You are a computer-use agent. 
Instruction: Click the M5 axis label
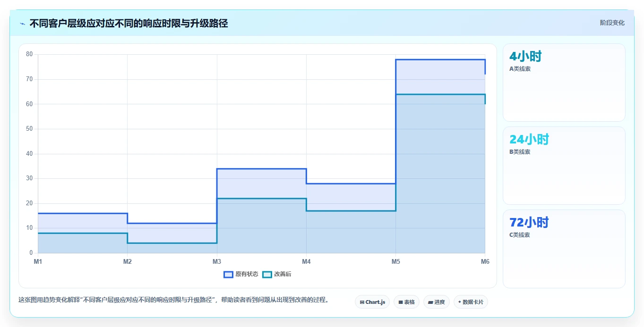coord(395,261)
